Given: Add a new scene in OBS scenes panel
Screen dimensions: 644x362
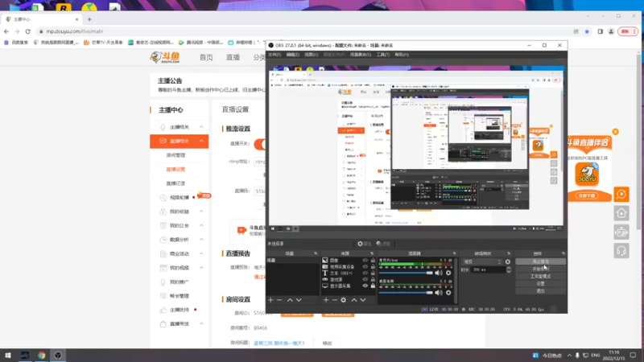Looking at the screenshot, I should (270, 300).
